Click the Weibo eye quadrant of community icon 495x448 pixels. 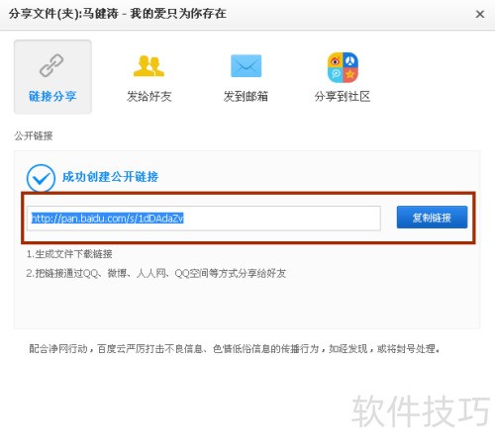(x=335, y=60)
